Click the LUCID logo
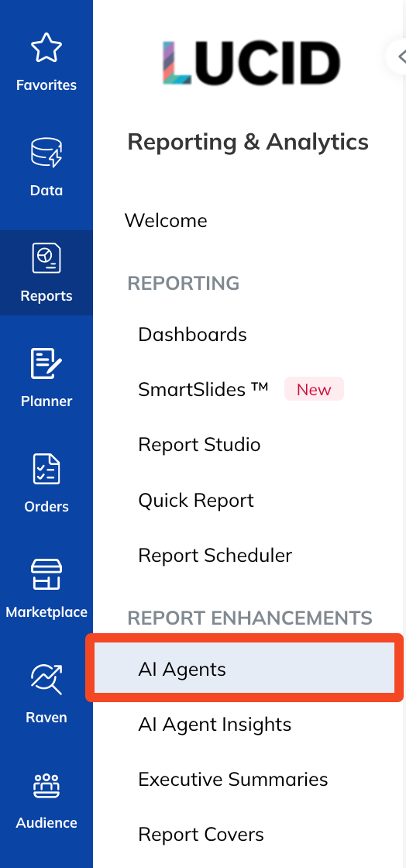Screen dimensions: 406x868 pos(251,63)
